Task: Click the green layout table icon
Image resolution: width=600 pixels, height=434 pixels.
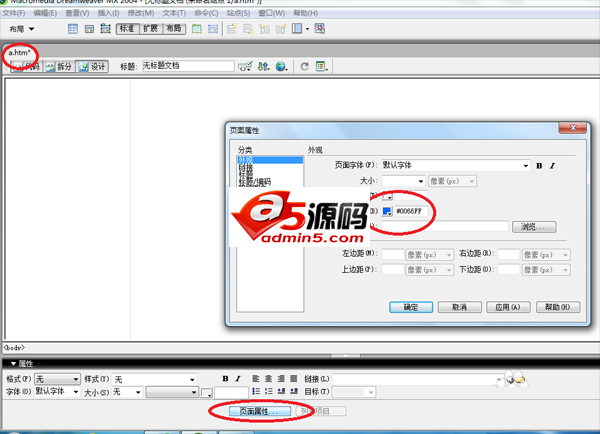Action: pos(197,29)
